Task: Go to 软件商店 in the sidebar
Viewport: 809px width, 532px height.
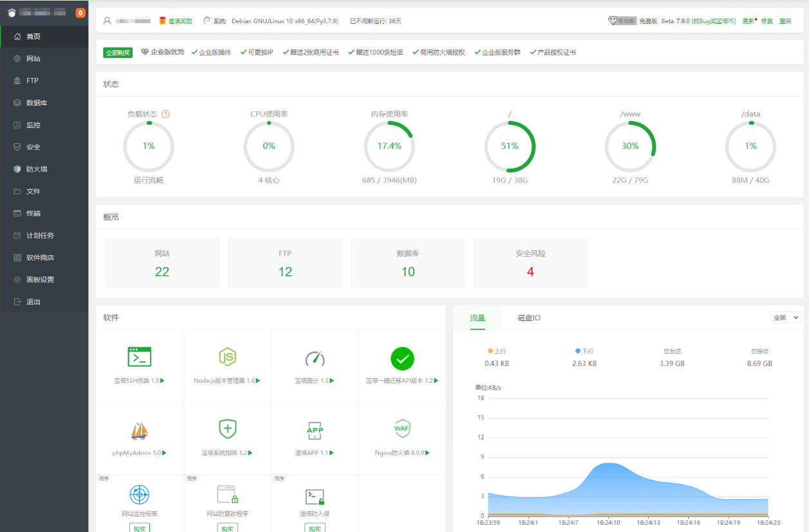Action: click(x=40, y=257)
